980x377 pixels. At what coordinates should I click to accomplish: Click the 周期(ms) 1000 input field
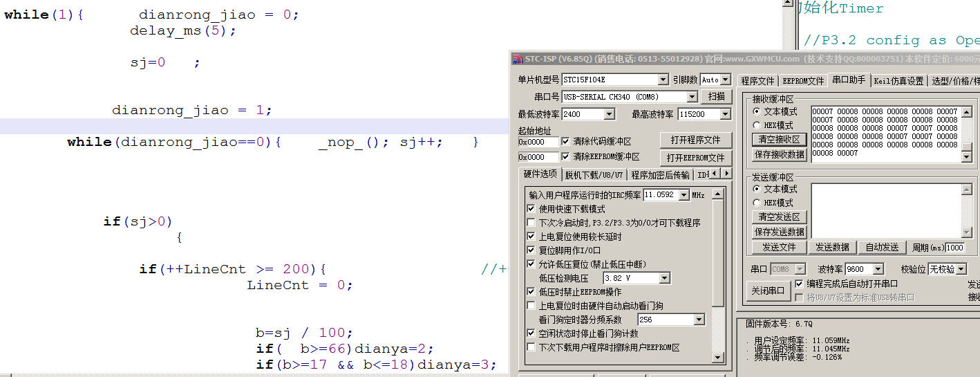(954, 248)
